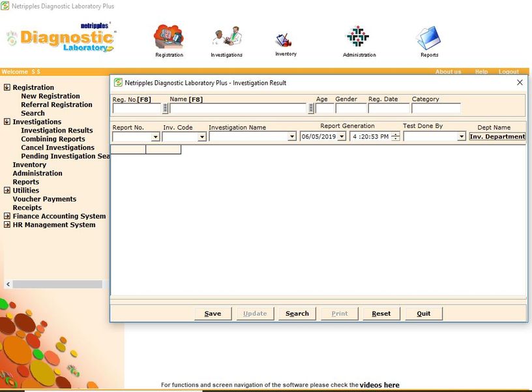This screenshot has height=392, width=532.
Task: Open the Reports toolbar icon
Action: (x=429, y=41)
